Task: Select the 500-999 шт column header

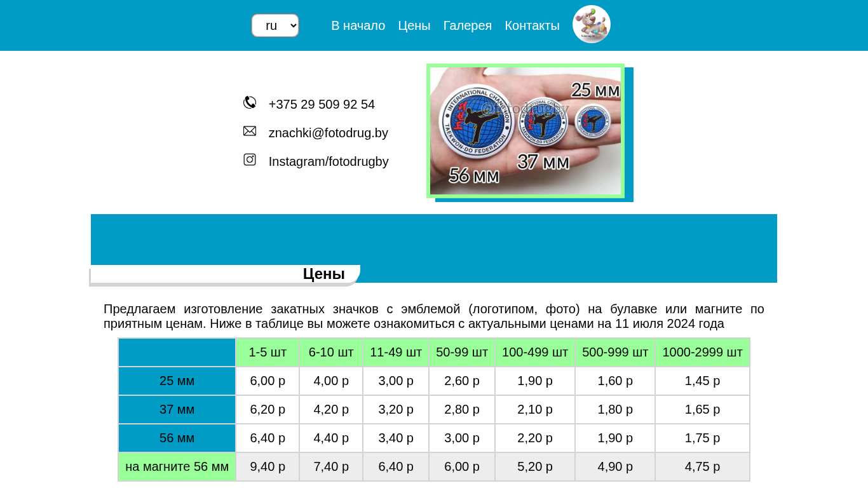Action: tap(615, 353)
